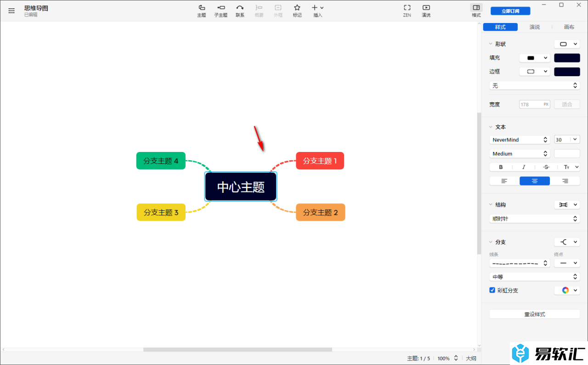This screenshot has height=365, width=588.
Task: Open the hamburger menu icon
Action: (x=11, y=11)
